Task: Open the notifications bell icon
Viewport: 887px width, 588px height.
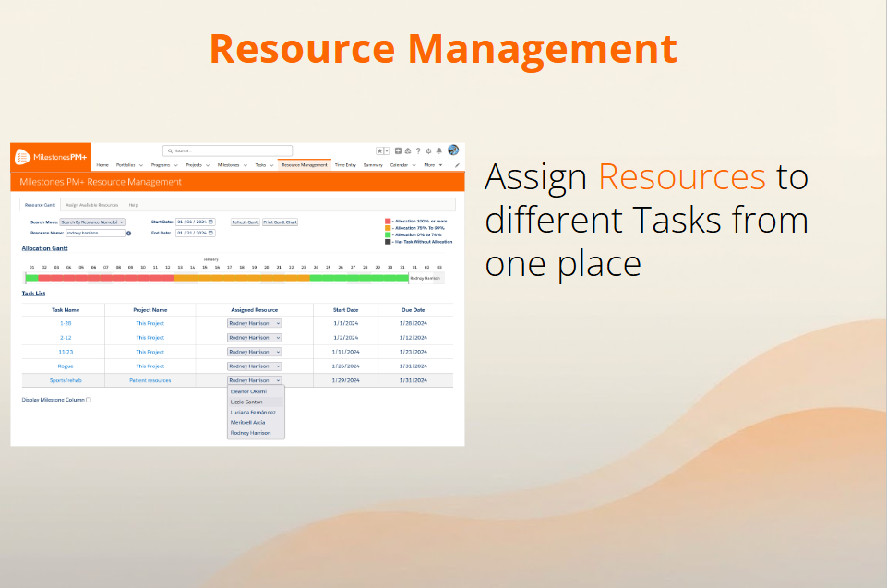Action: 439,150
